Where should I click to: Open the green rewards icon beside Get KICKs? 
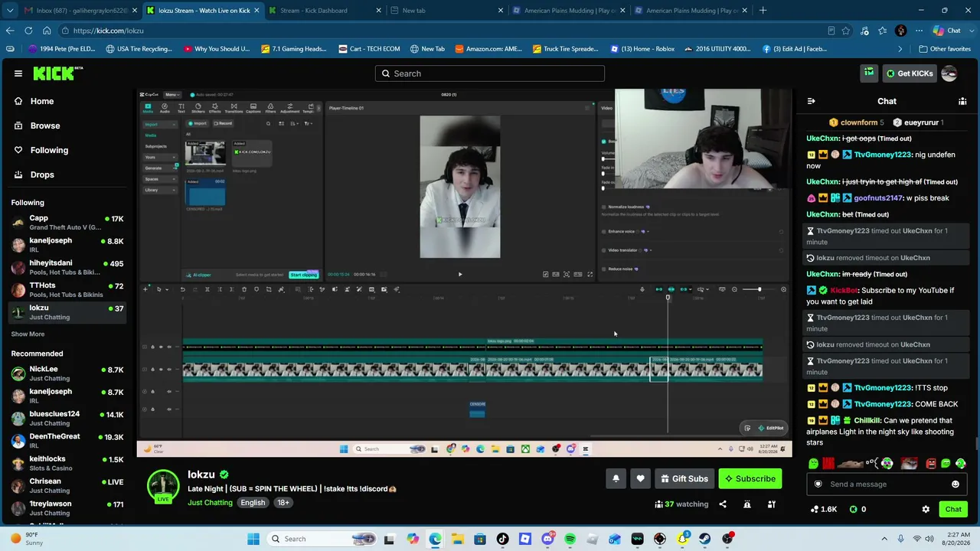(869, 73)
